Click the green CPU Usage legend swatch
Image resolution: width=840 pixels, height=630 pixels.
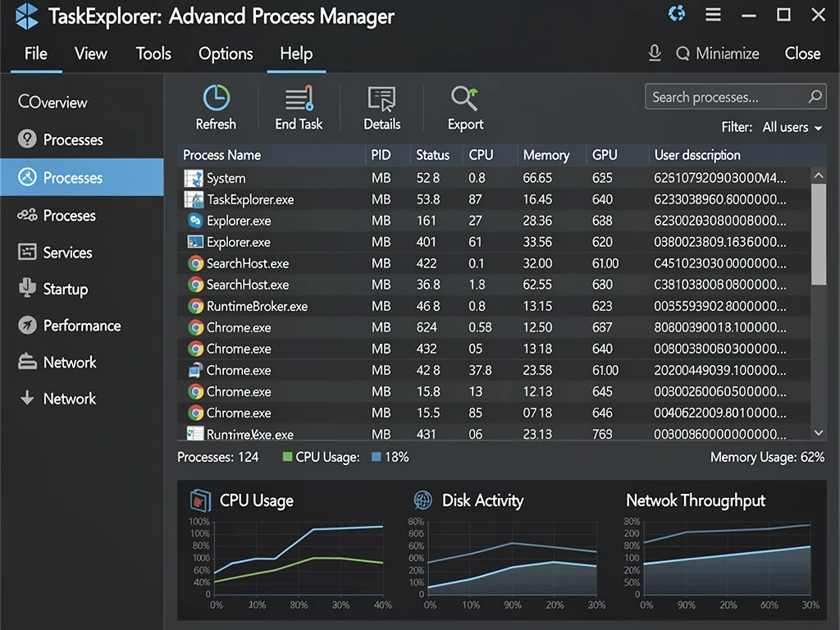(x=287, y=457)
